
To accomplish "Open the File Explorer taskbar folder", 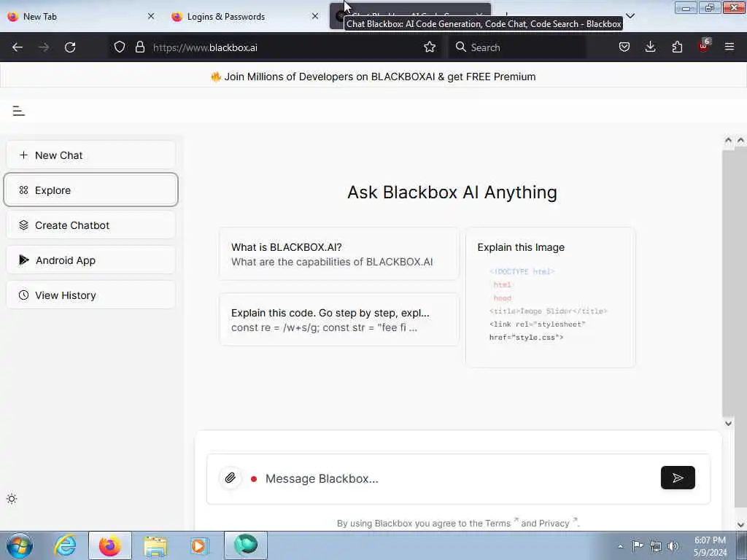I will point(155,545).
